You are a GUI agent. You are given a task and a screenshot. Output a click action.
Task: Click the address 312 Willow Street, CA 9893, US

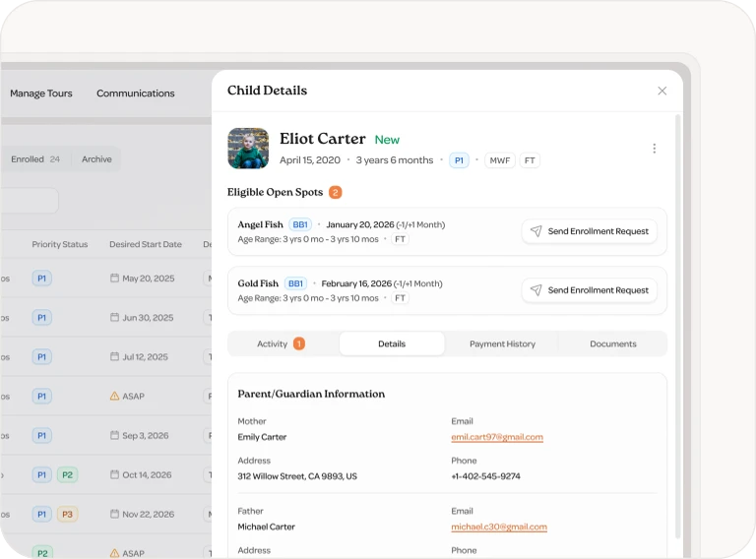(x=297, y=476)
